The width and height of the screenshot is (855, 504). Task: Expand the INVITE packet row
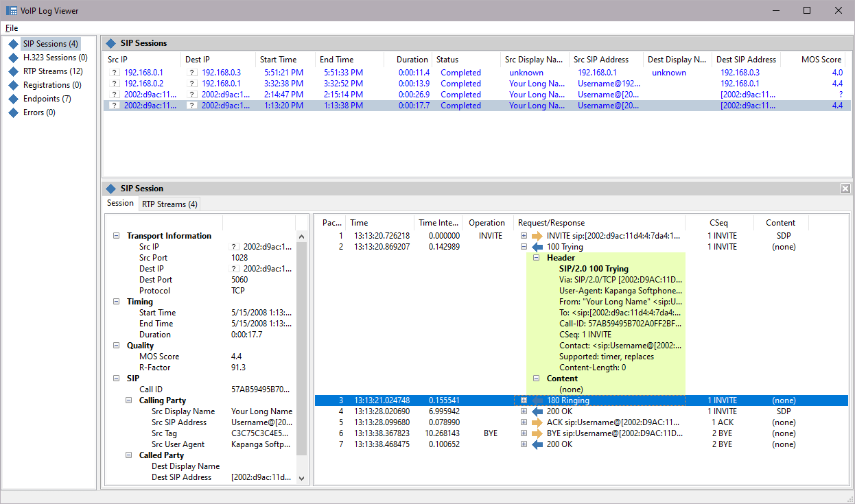(524, 236)
